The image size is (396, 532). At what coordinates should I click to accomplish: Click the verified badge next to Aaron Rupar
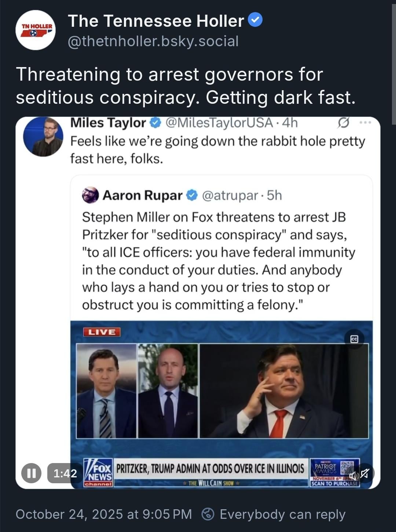(192, 195)
